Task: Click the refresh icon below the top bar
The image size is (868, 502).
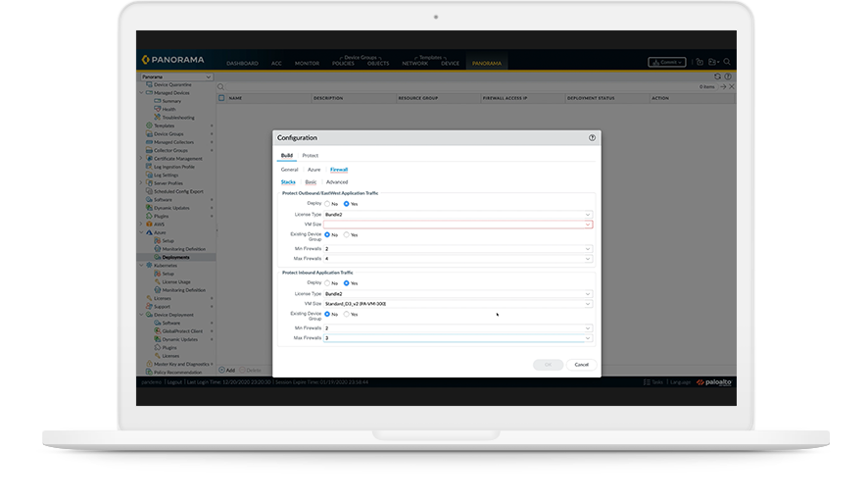Action: (717, 76)
